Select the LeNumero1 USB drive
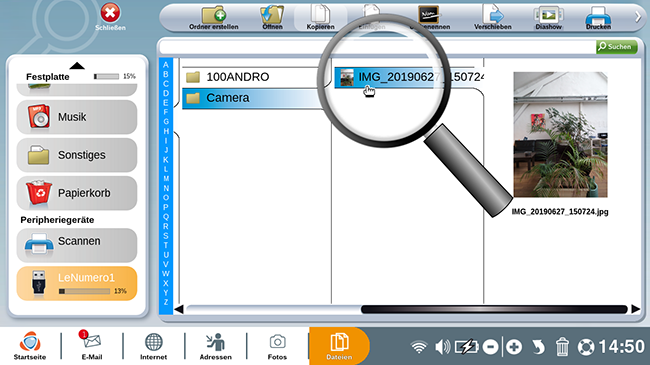Image resolution: width=650 pixels, height=365 pixels. click(77, 283)
